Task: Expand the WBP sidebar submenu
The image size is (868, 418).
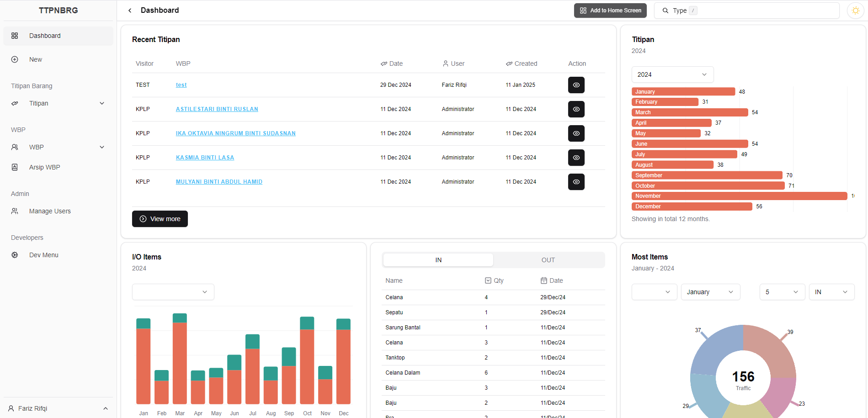Action: [102, 147]
